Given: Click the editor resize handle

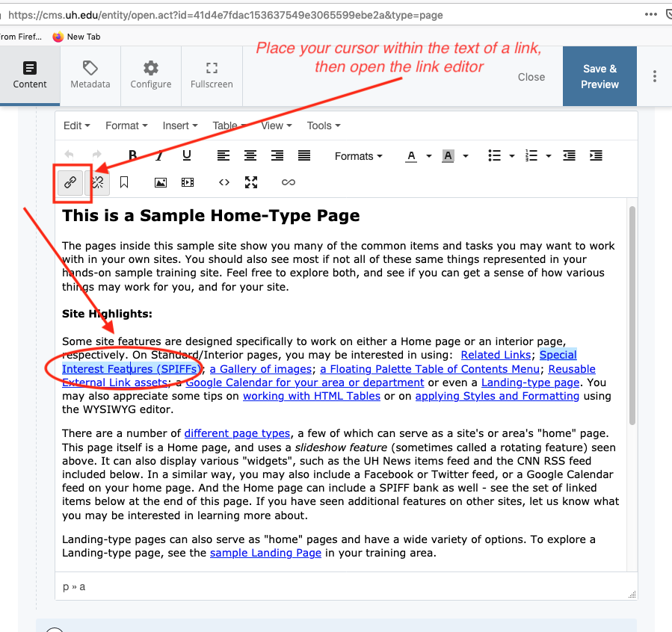Looking at the screenshot, I should point(632,594).
